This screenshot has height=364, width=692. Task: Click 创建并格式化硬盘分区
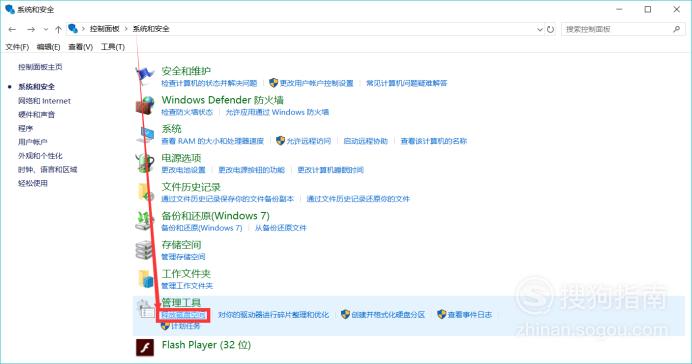(388, 315)
